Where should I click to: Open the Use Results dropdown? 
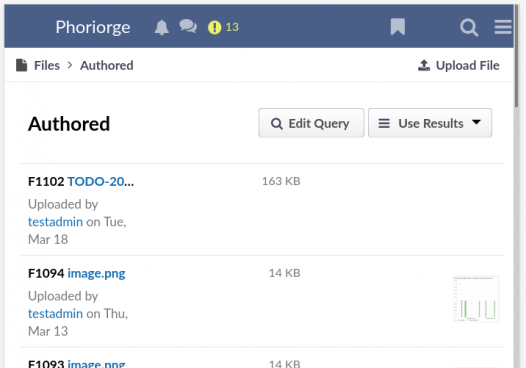tap(430, 123)
